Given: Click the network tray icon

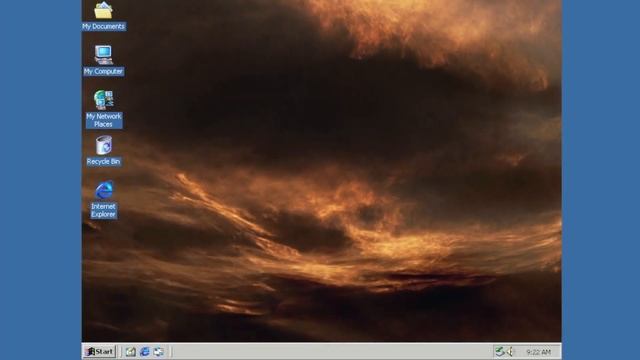Looking at the screenshot, I should click(x=500, y=351).
